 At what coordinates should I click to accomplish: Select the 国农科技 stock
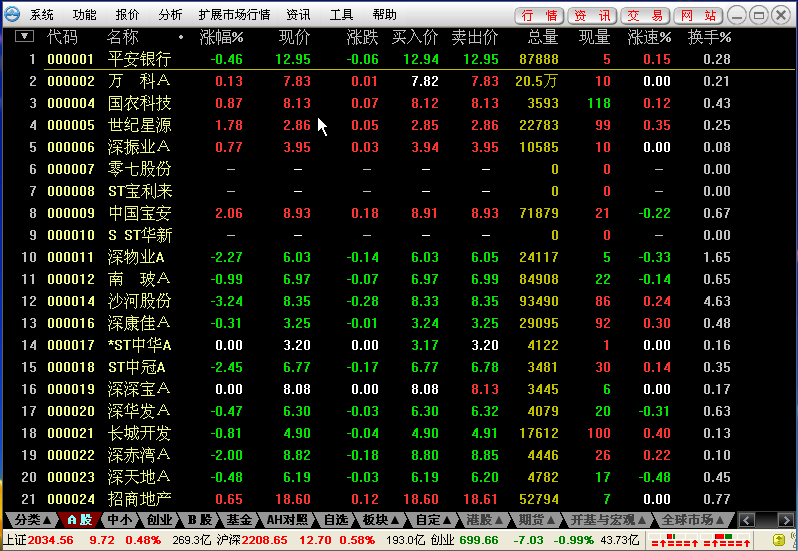399,103
